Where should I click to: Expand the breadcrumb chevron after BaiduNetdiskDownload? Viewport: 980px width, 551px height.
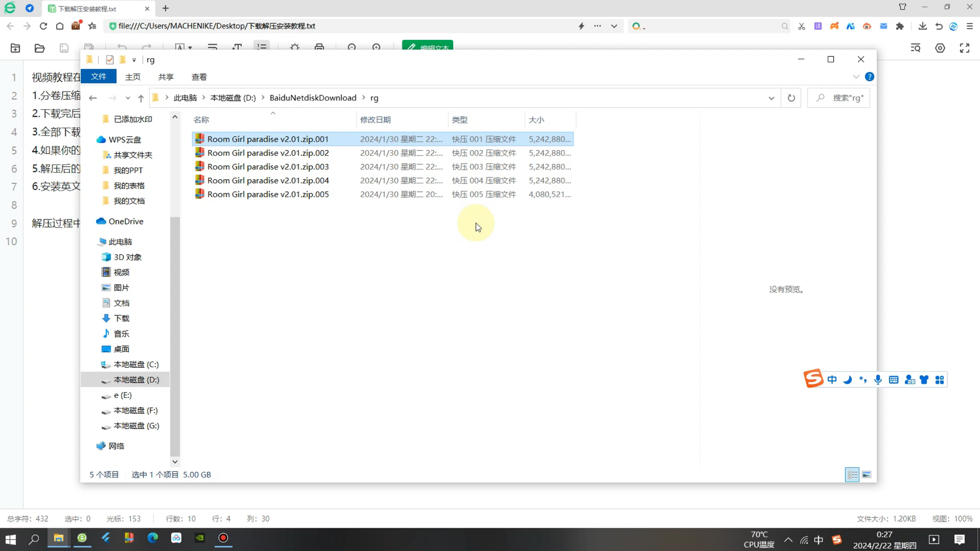pyautogui.click(x=364, y=98)
